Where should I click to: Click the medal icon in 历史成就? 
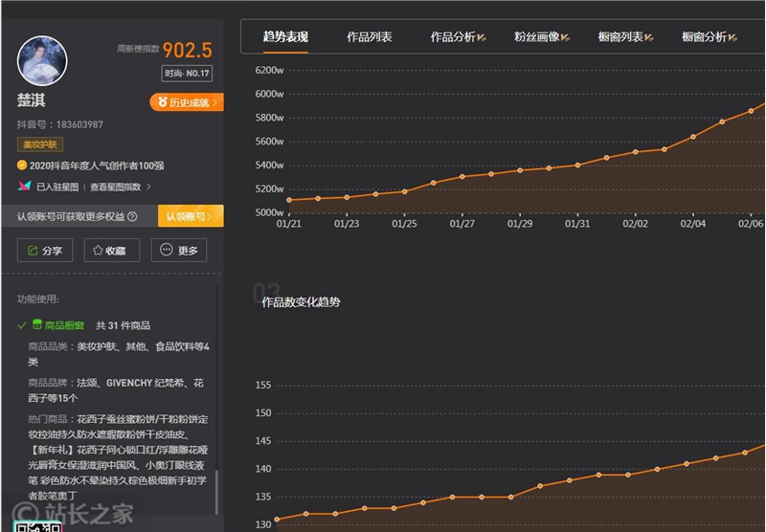tap(163, 101)
